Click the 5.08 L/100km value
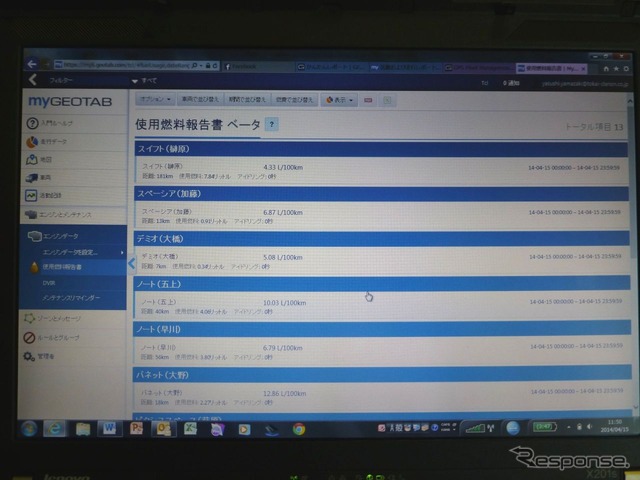Image resolution: width=640 pixels, height=480 pixels. point(283,257)
